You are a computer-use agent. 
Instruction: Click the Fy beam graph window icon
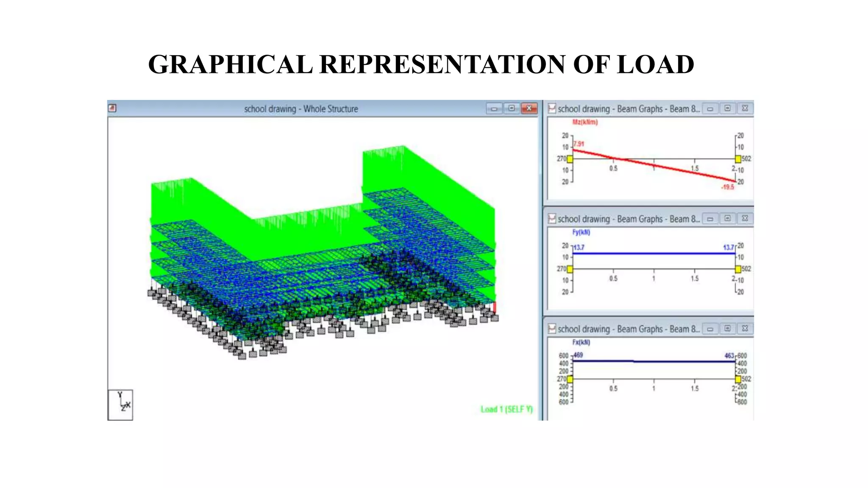coord(551,219)
